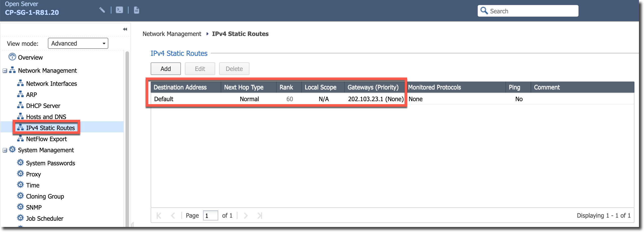Click the page number input box
This screenshot has width=644, height=232.
point(210,216)
